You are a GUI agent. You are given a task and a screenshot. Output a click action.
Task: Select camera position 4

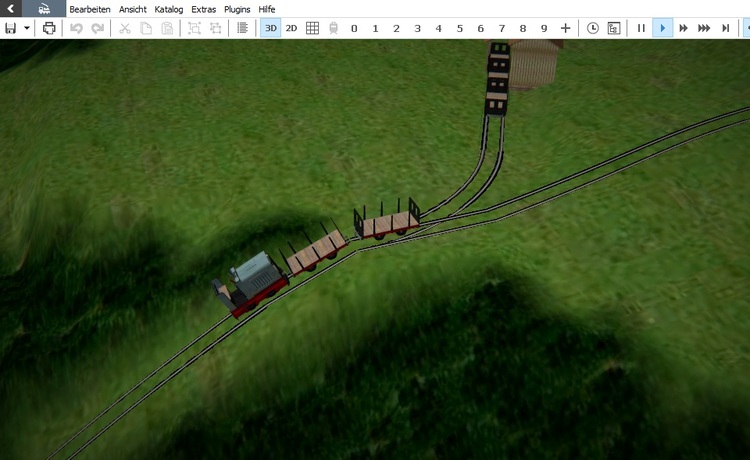439,28
